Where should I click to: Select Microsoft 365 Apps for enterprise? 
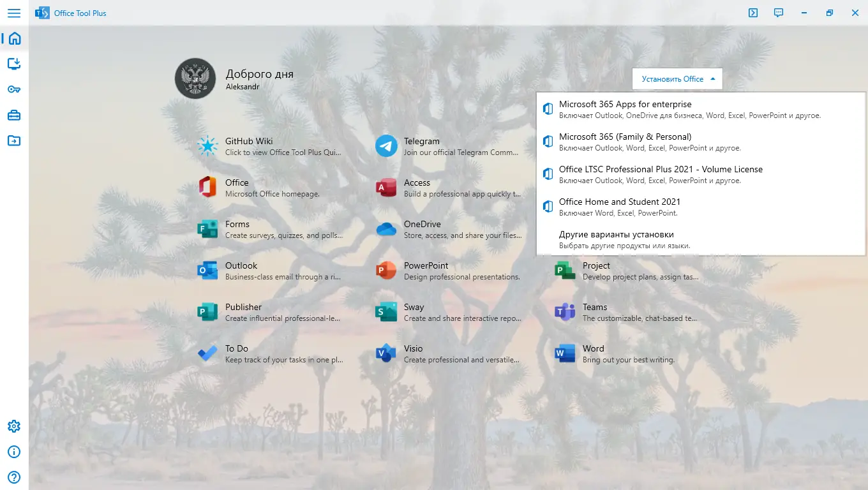pos(701,109)
